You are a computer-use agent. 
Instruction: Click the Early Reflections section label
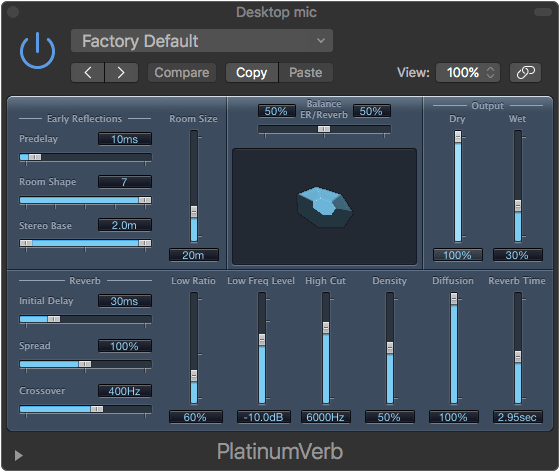click(x=84, y=119)
